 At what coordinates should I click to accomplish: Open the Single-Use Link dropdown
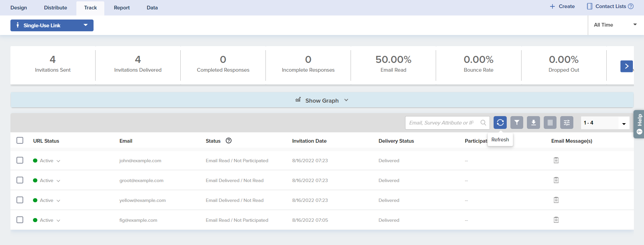click(x=52, y=25)
